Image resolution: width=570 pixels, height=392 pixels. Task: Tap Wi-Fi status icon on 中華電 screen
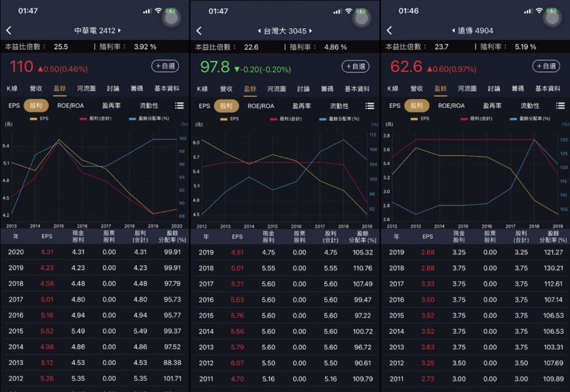(x=158, y=11)
